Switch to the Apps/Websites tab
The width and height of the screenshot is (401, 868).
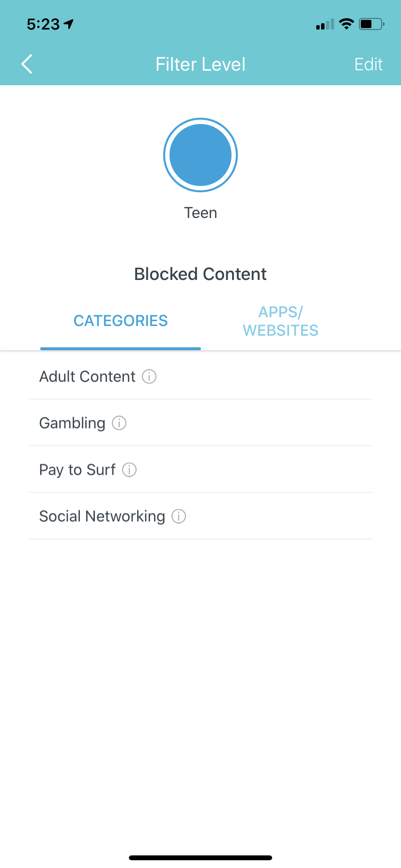point(280,321)
